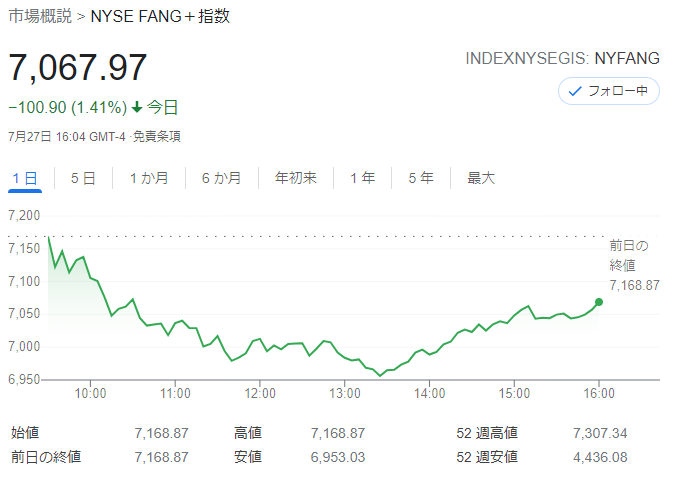The image size is (673, 486).
Task: Click the checkmark icon in follow button
Action: click(x=574, y=91)
